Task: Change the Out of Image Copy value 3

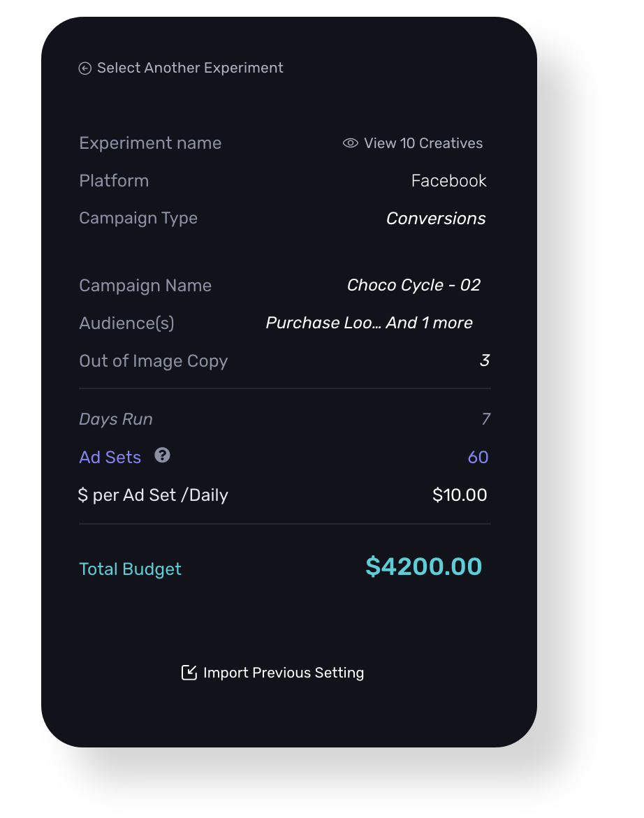Action: [x=484, y=360]
